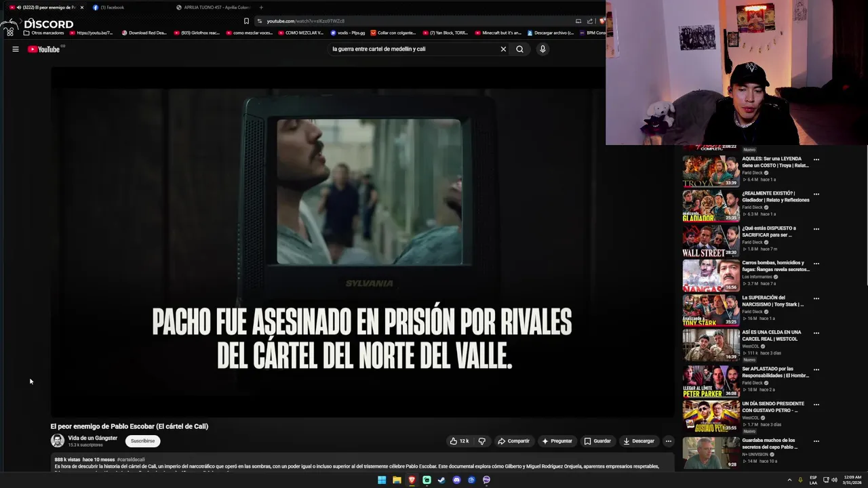
Task: Open the taskbar clock and date
Action: (x=852, y=480)
